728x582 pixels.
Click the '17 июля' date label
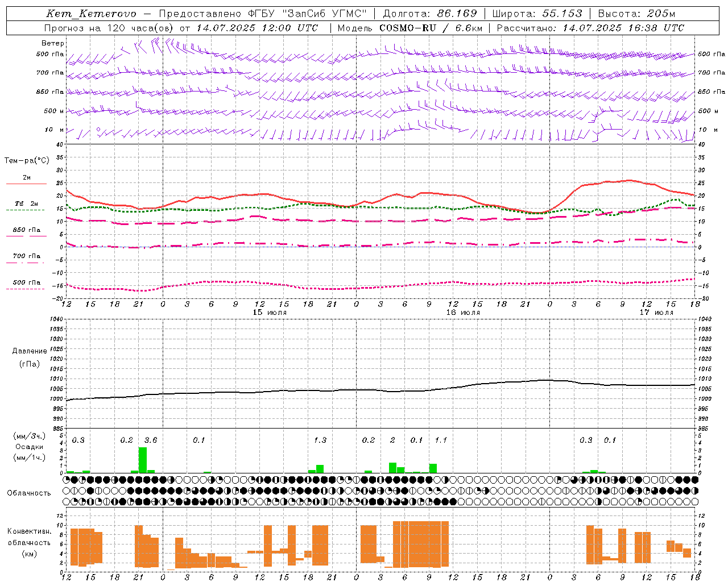(x=656, y=313)
